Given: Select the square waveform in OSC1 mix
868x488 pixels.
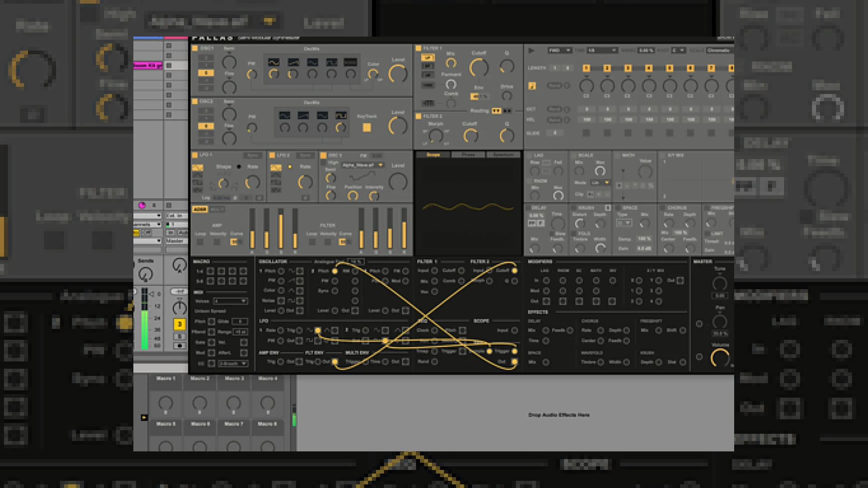Looking at the screenshot, I should click(x=331, y=62).
